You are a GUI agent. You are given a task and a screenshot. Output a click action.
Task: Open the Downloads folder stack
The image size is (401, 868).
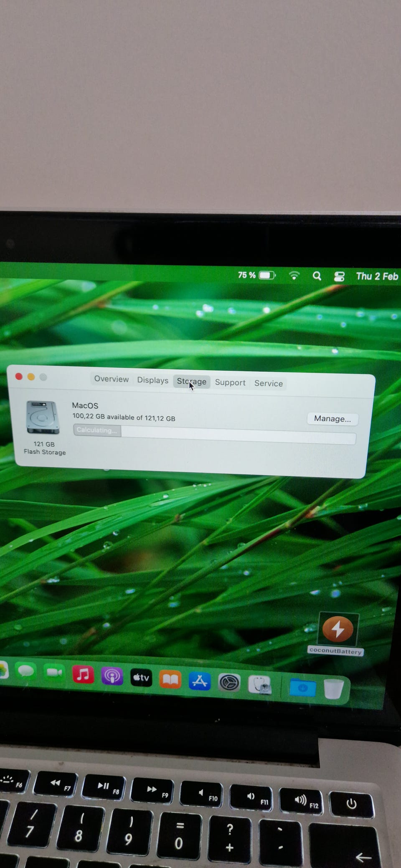[303, 687]
